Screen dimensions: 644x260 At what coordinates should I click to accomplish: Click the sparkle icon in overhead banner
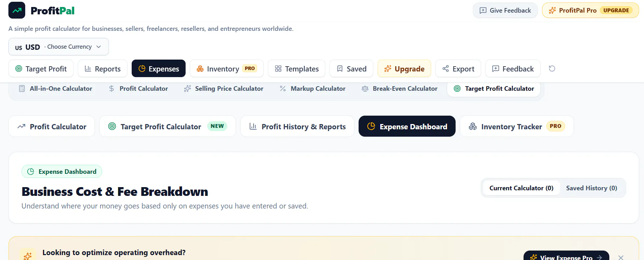coord(28,255)
